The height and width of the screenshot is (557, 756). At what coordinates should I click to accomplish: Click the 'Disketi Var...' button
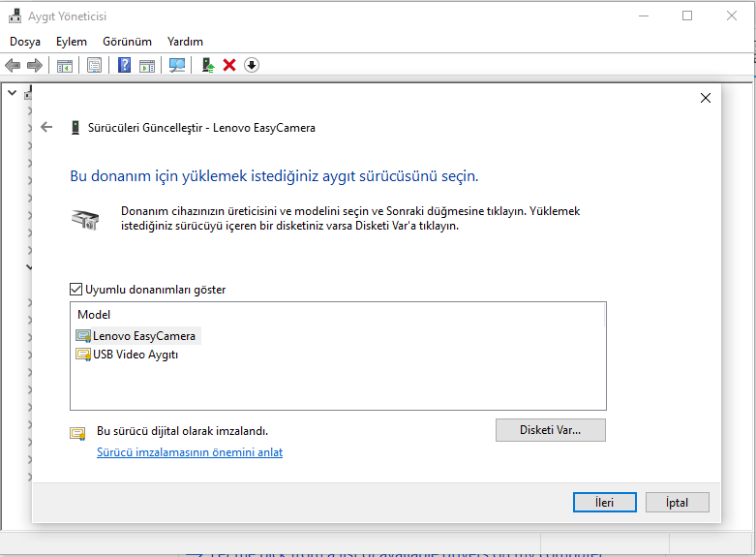(x=550, y=430)
